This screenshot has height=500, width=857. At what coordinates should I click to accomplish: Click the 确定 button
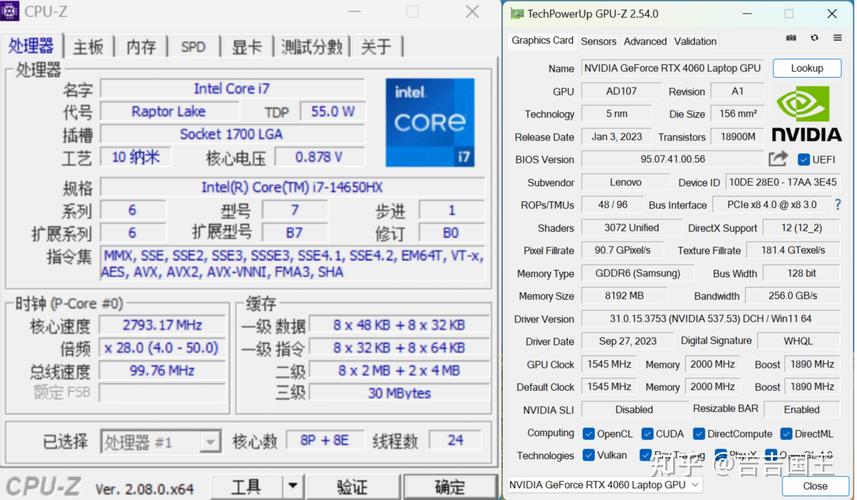(449, 486)
